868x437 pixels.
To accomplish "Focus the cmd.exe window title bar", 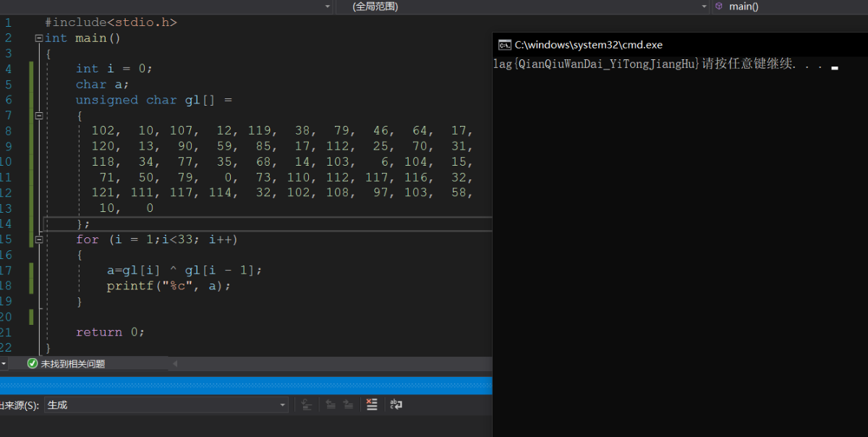I will 680,45.
